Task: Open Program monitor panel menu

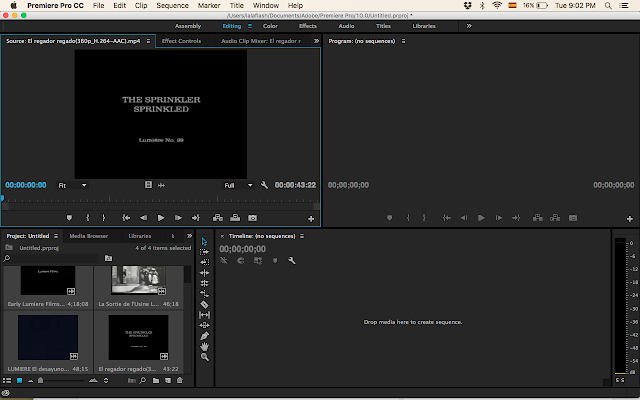Action: (403, 41)
